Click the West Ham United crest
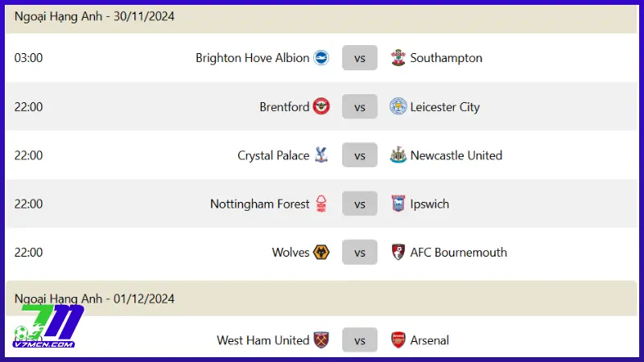 [321, 340]
